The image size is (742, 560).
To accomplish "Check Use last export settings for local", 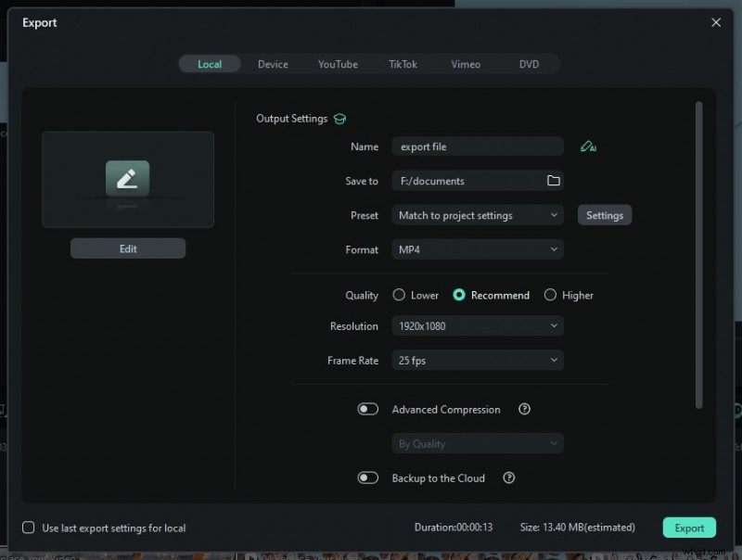I will click(29, 528).
